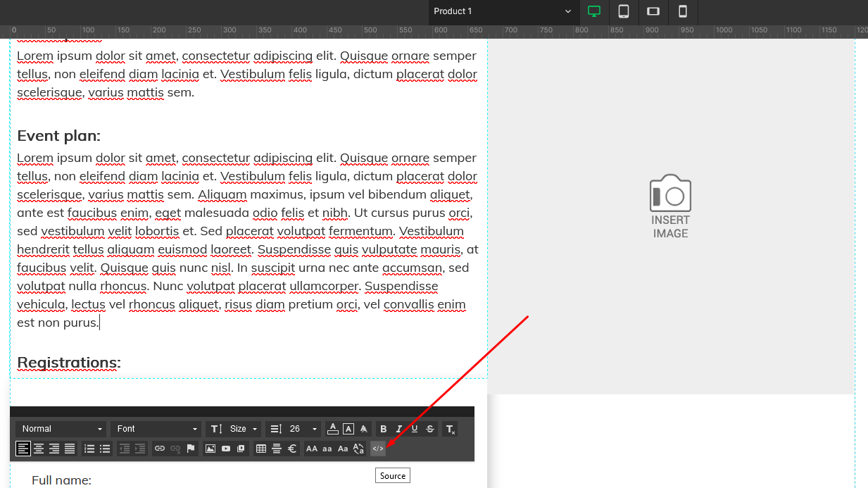The height and width of the screenshot is (488, 868).
Task: Click the insert image toolbar icon
Action: [210, 449]
